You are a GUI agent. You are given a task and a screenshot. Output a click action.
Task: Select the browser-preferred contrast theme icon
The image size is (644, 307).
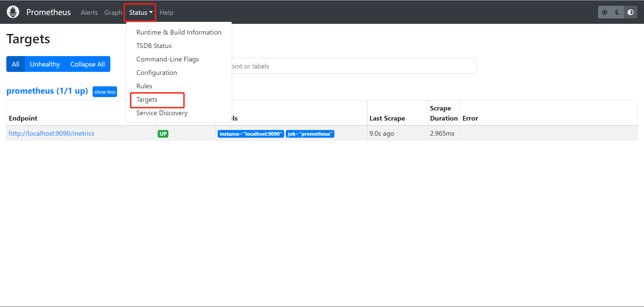(x=631, y=12)
